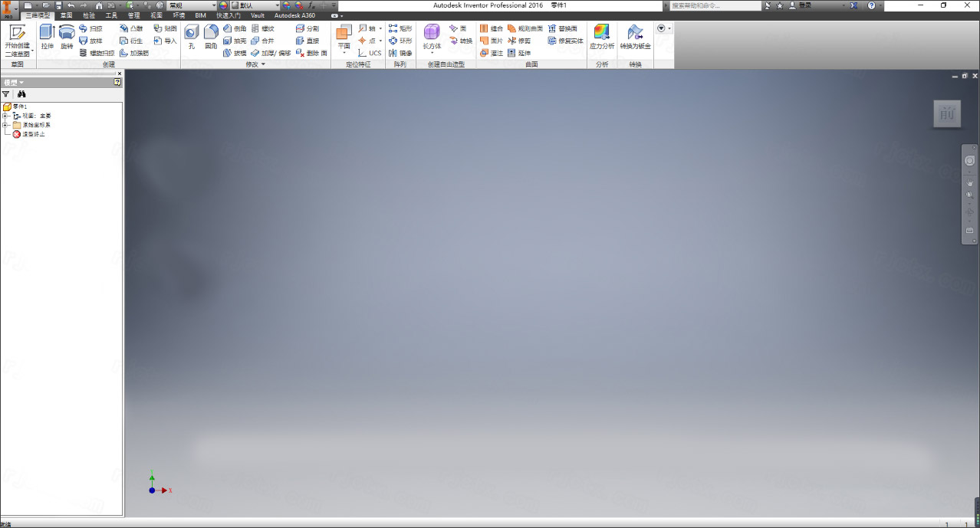Switch to the 草图 ribbon tab
980x528 pixels.
click(x=67, y=15)
